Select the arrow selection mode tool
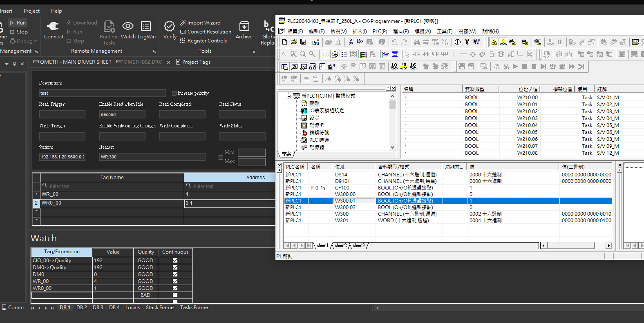 (x=407, y=54)
